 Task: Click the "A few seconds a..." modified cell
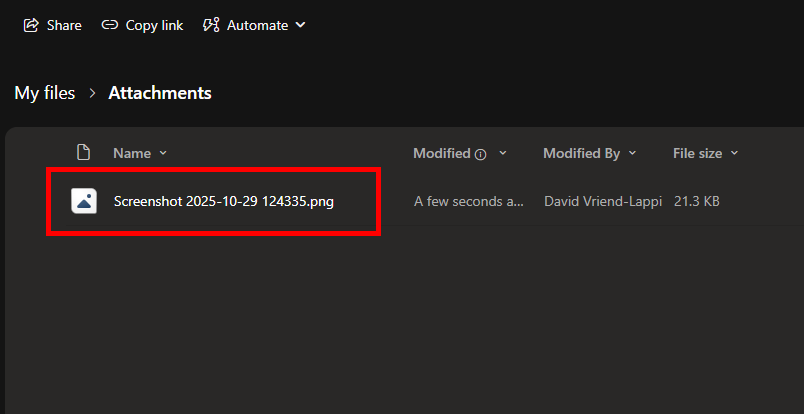click(468, 201)
